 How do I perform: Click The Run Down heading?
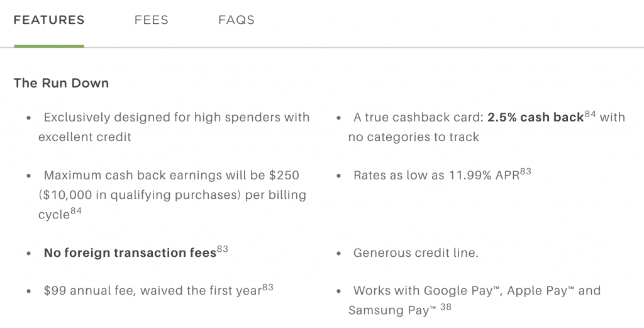tap(61, 83)
